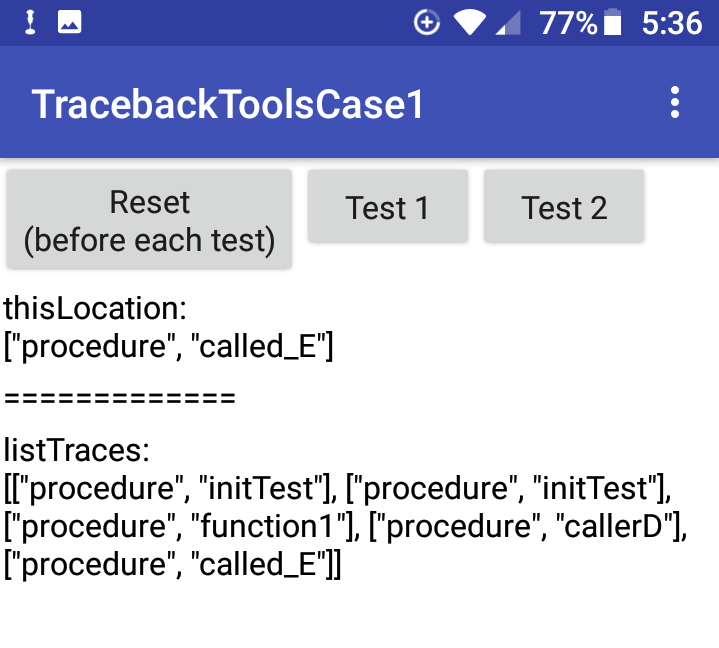Screen dimensions: 719x648
Task: Select the thisLocation label text
Action: coord(95,308)
